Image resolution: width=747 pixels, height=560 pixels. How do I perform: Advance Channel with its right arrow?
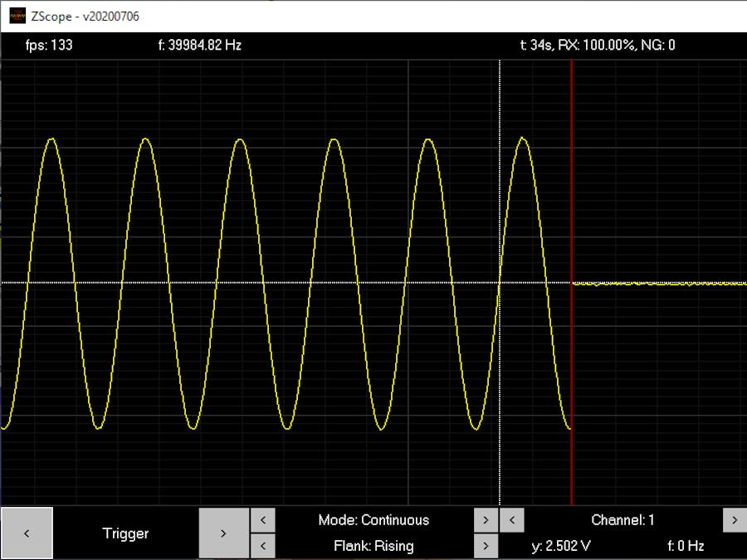(x=735, y=519)
